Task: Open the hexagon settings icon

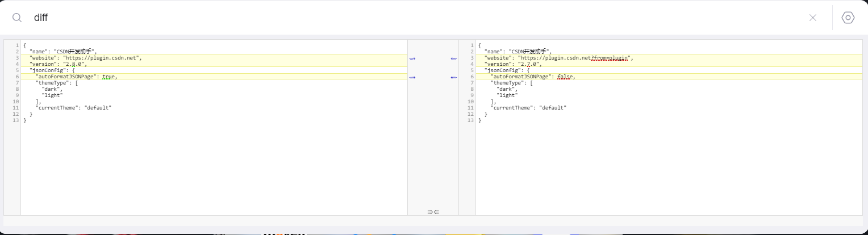Action: [x=848, y=18]
